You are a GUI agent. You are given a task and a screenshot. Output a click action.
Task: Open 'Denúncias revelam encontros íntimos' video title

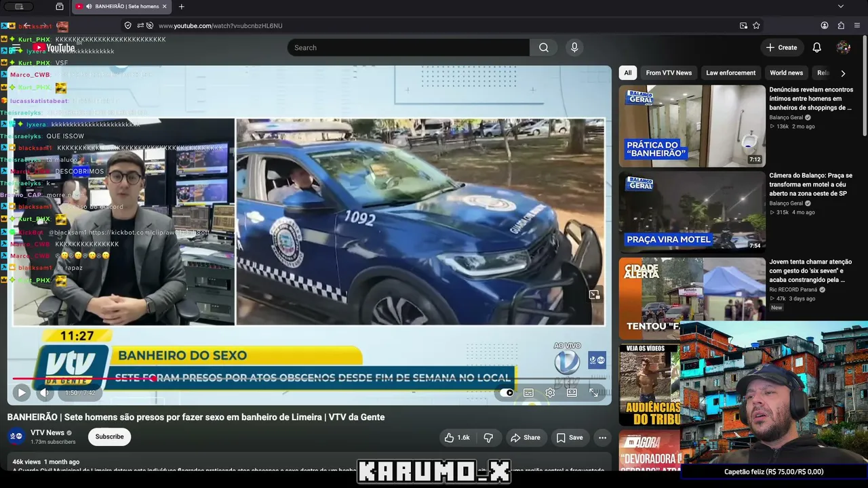coord(811,98)
